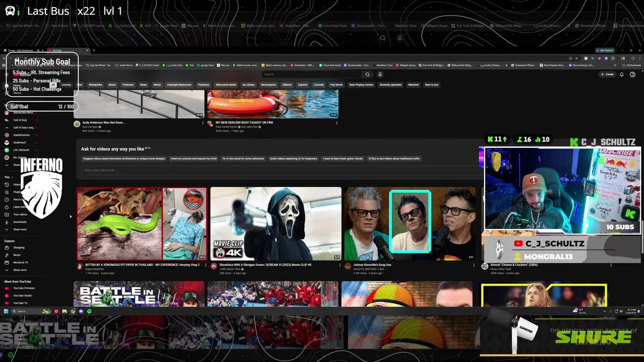Open the Kick bookmark in bookmarks bar

(x=190, y=65)
